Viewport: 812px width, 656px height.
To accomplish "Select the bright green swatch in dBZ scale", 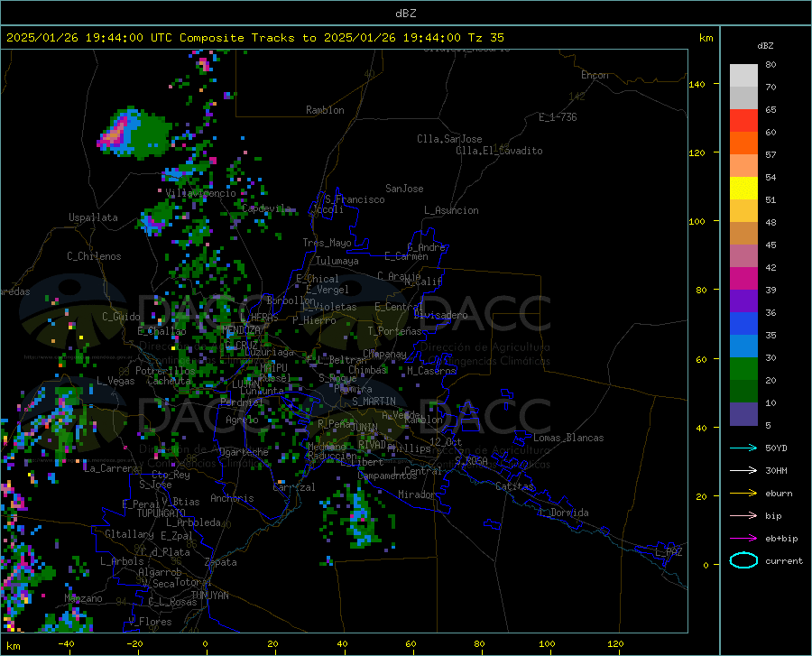I will 743,369.
